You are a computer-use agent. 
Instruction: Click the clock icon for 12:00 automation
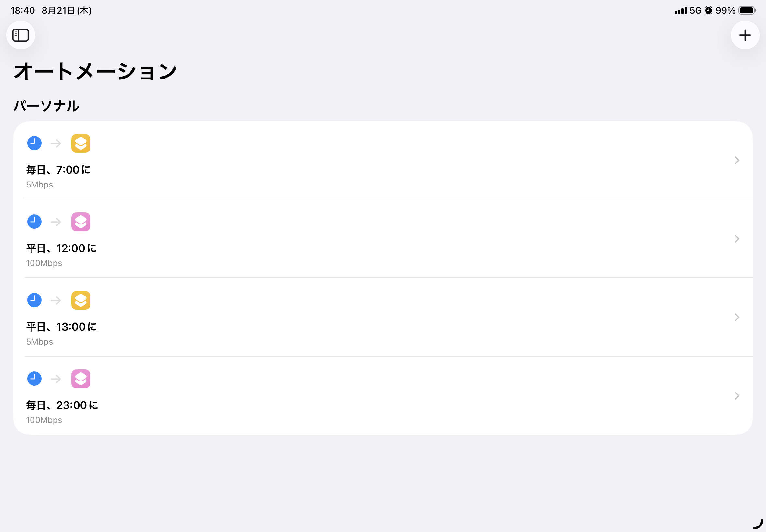click(x=34, y=222)
